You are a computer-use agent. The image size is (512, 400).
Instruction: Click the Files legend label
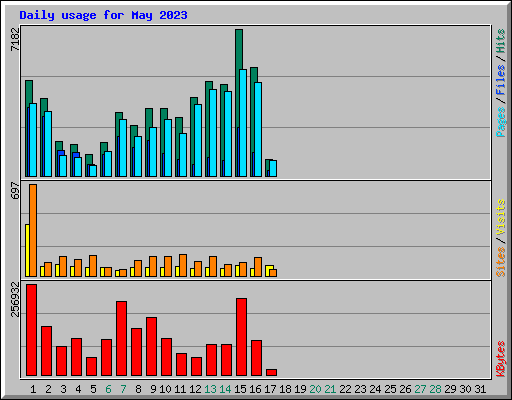501,79
